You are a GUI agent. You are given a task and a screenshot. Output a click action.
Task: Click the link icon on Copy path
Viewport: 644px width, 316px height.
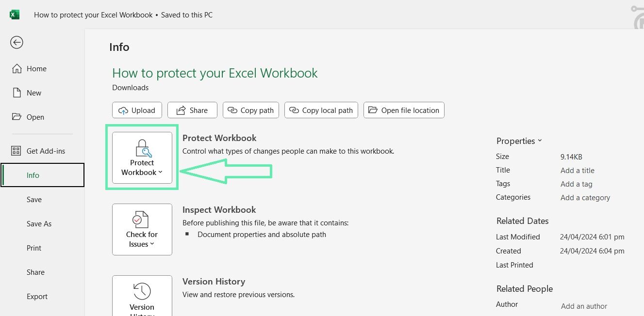pyautogui.click(x=232, y=111)
